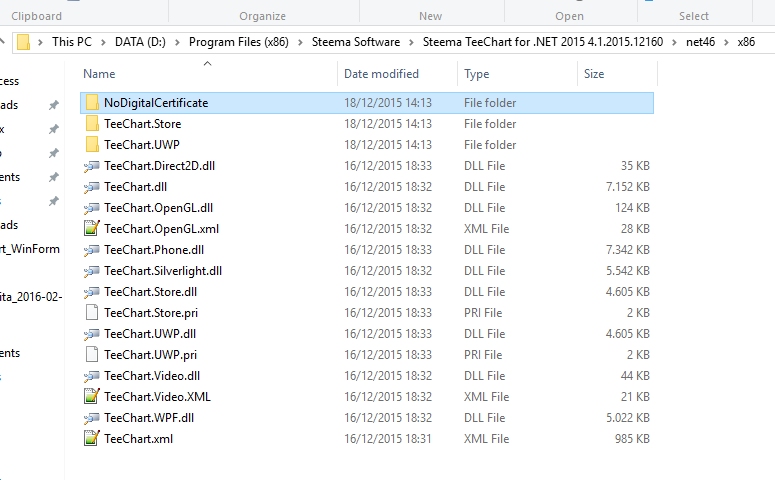Image resolution: width=775 pixels, height=480 pixels.
Task: Select the TeeChart.Video.XML file name
Action: pyautogui.click(x=157, y=396)
